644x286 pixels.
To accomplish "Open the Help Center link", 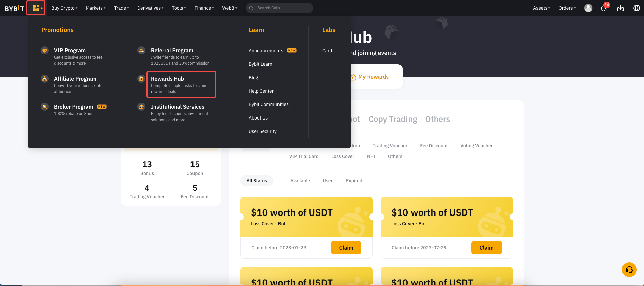I will tap(261, 91).
